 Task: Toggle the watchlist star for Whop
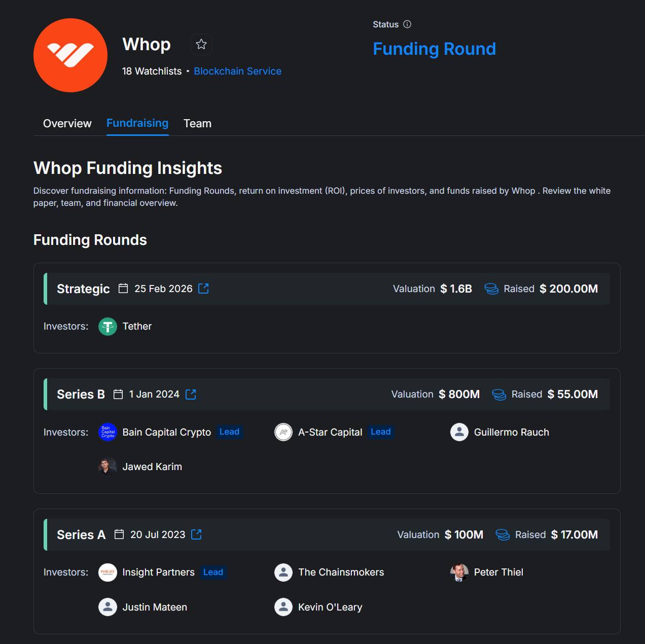coord(201,44)
